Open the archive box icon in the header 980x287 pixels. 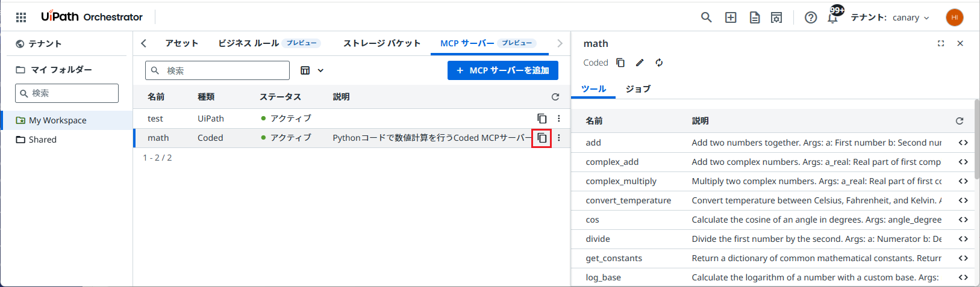(776, 17)
